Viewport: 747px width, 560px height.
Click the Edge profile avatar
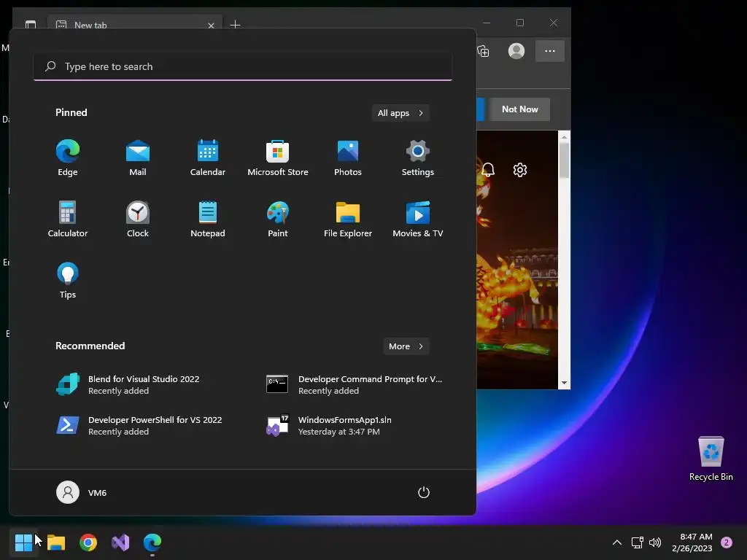click(x=516, y=51)
